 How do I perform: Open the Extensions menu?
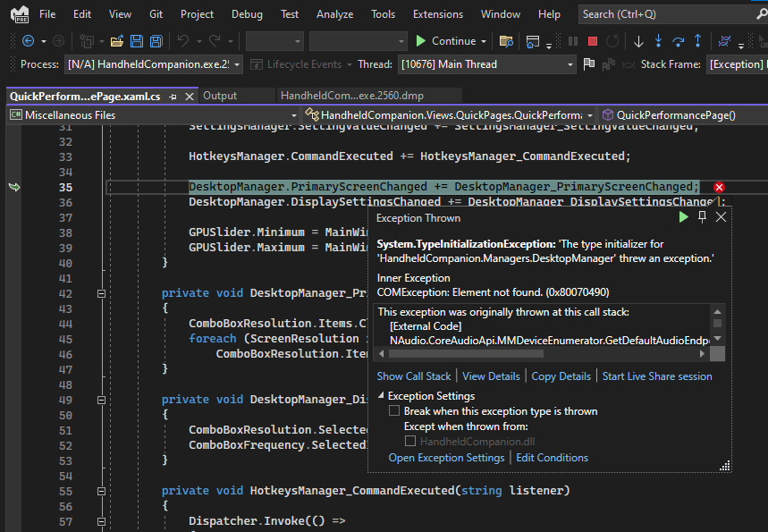(x=438, y=14)
